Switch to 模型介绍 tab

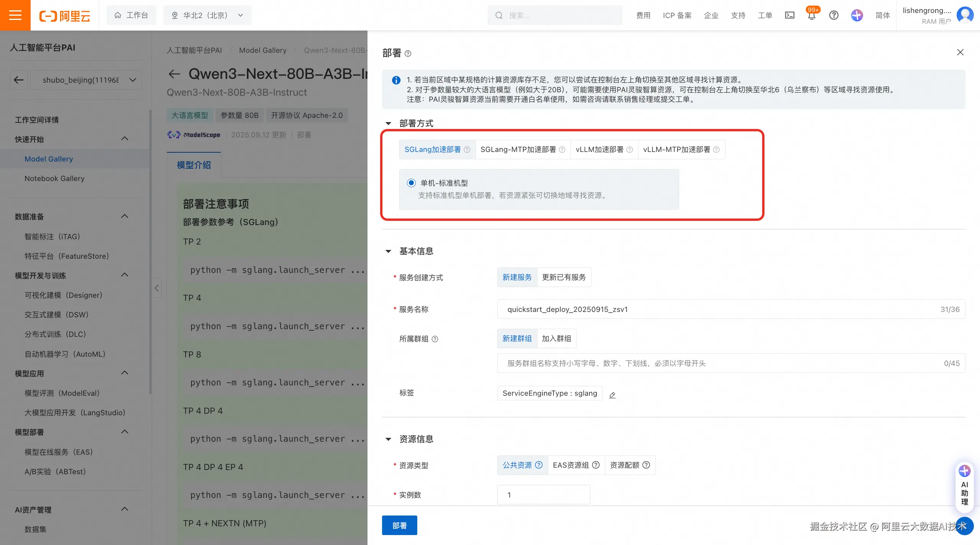click(194, 165)
